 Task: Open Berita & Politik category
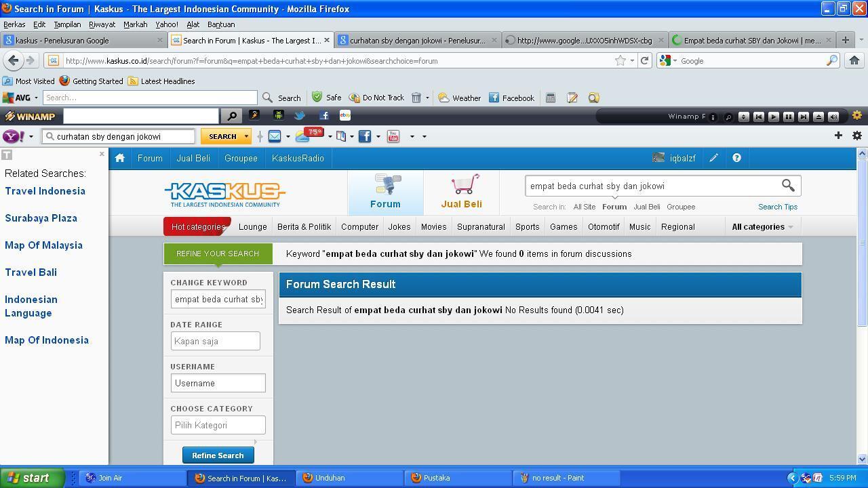[304, 226]
